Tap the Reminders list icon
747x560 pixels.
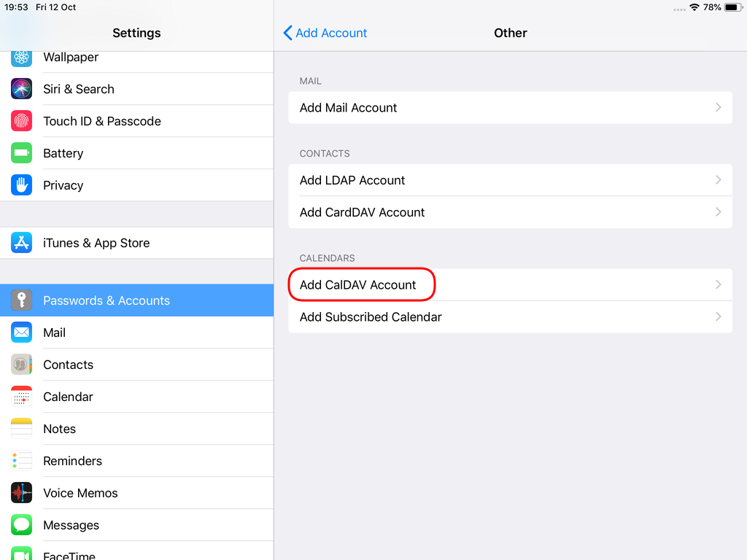[x=21, y=461]
